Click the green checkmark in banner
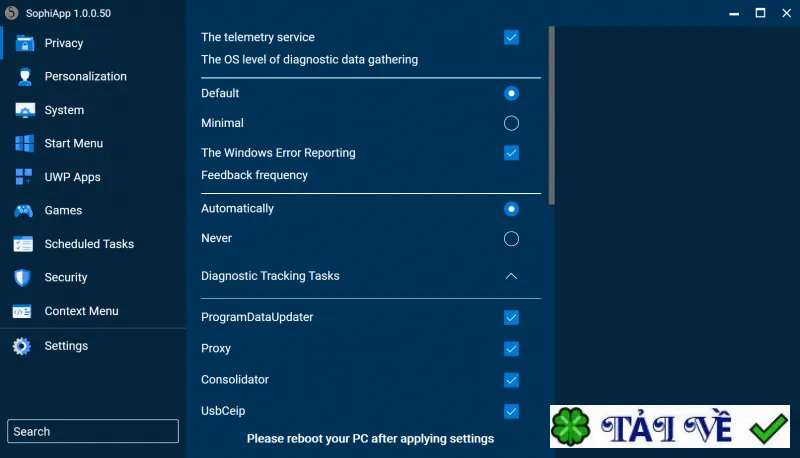Screen dimensions: 800x458 tap(768, 428)
